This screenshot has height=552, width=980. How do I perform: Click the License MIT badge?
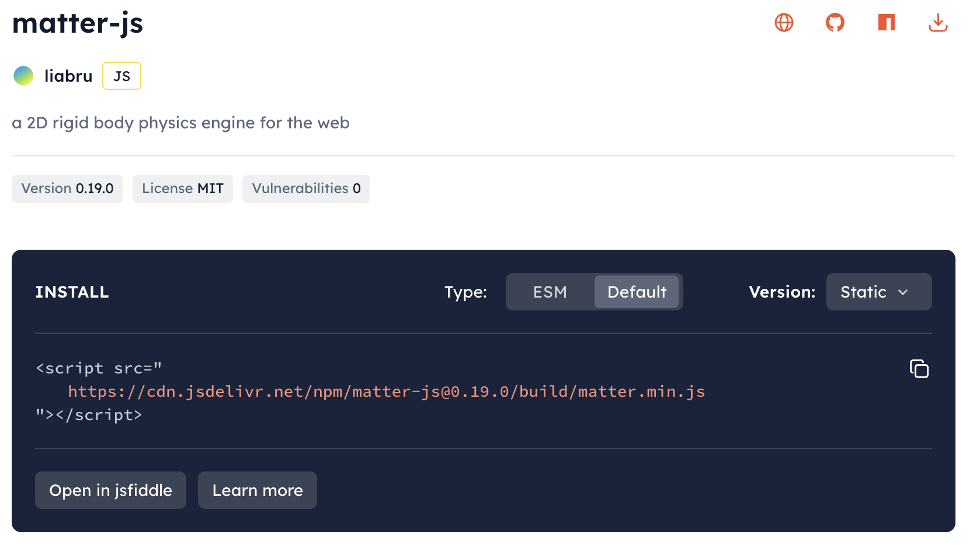pyautogui.click(x=183, y=189)
